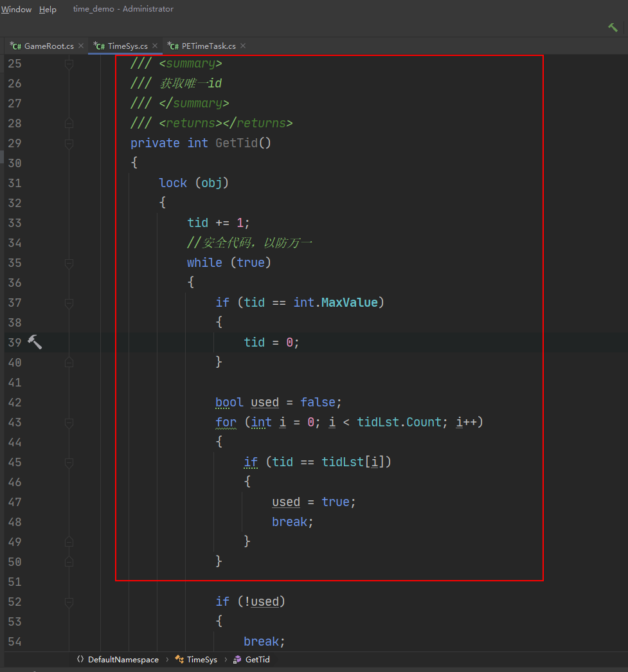
Task: Click 'used = true;' on line 47
Action: 314,502
